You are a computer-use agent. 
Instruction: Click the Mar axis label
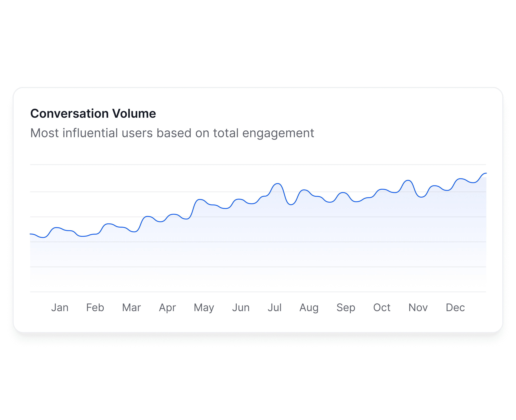(131, 307)
